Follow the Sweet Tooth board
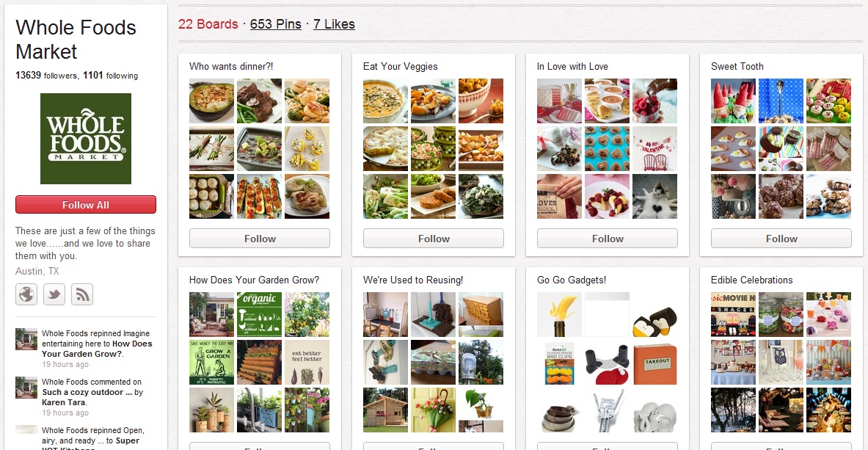 (781, 239)
